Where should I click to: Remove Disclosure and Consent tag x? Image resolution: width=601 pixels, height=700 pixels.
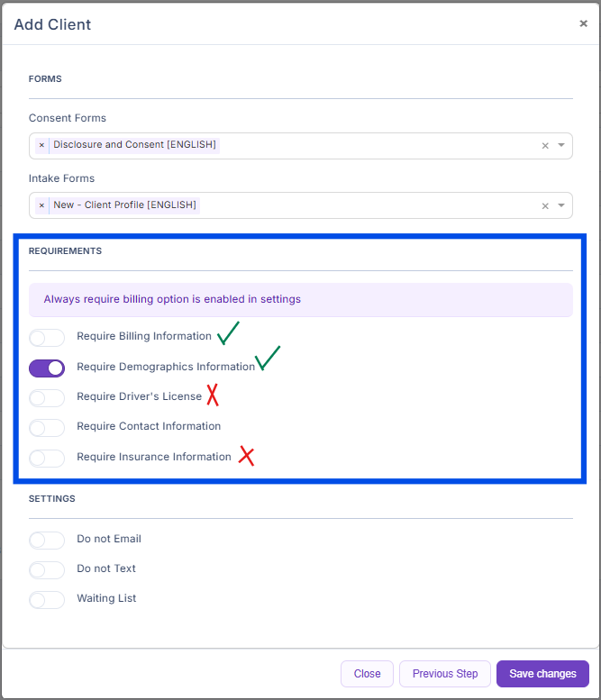pyautogui.click(x=41, y=145)
